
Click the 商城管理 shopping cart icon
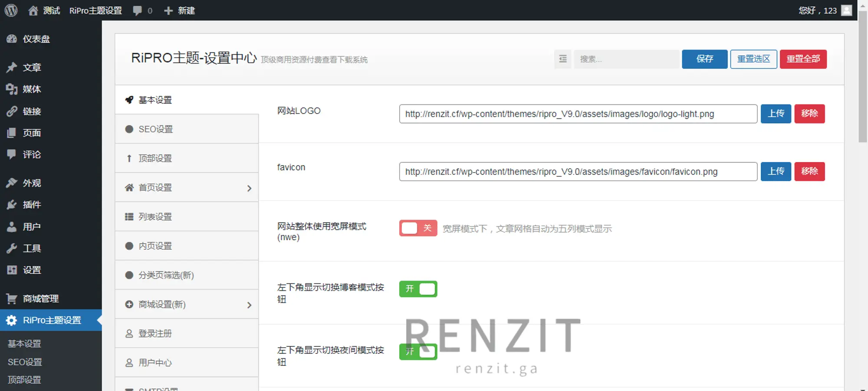(12, 299)
